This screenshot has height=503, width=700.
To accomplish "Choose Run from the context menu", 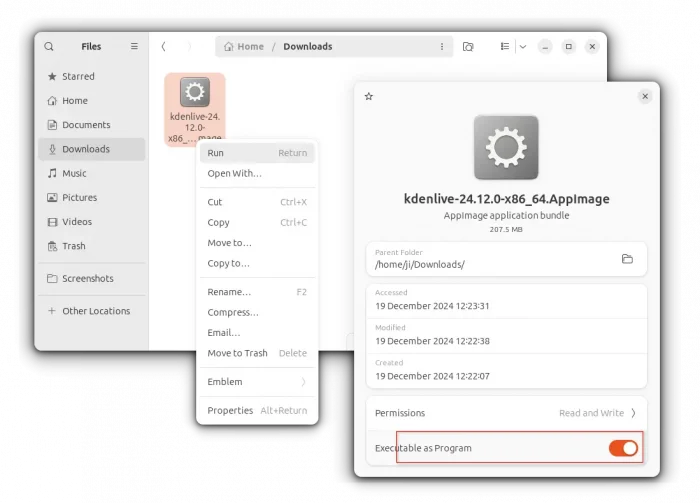I will click(257, 153).
